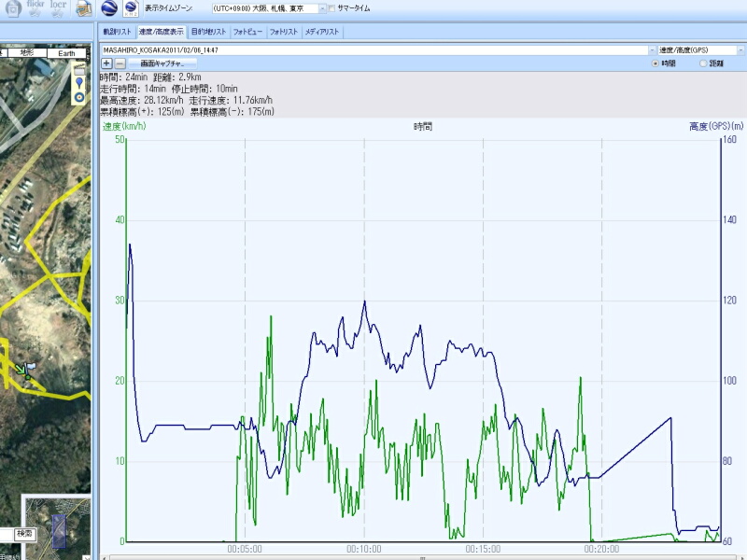Switch to the 軌跡リスト tab
Screen dimensions: 747x560
coord(118,32)
